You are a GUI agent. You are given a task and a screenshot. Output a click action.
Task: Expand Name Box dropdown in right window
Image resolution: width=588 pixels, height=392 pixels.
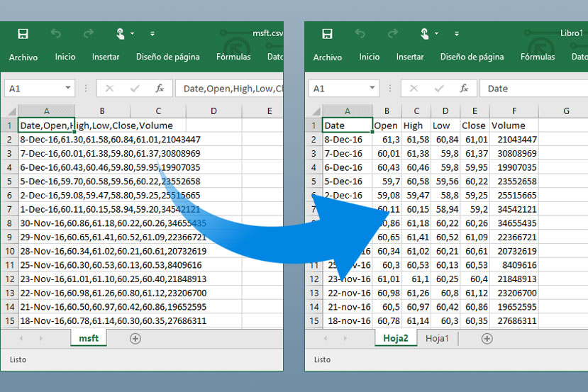[372, 89]
